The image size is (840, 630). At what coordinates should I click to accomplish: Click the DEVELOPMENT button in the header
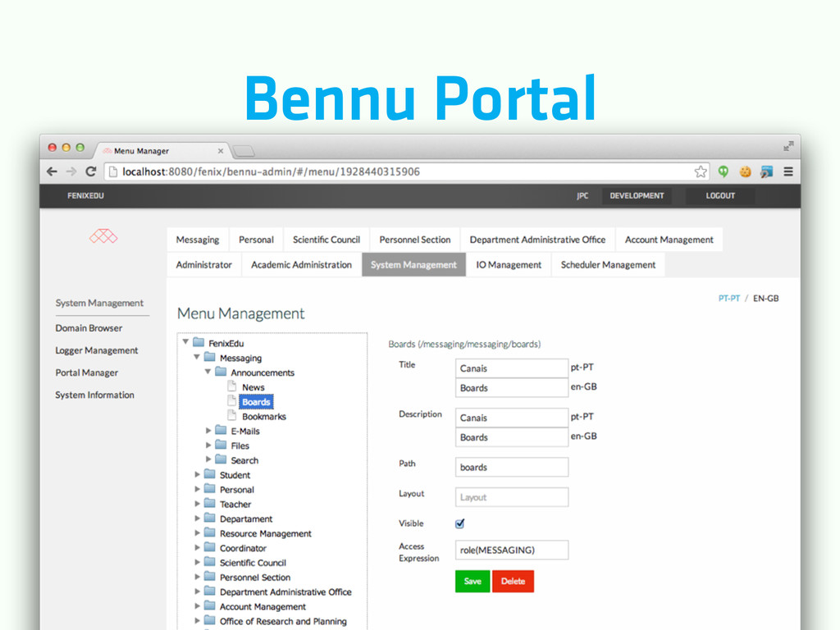pyautogui.click(x=637, y=195)
